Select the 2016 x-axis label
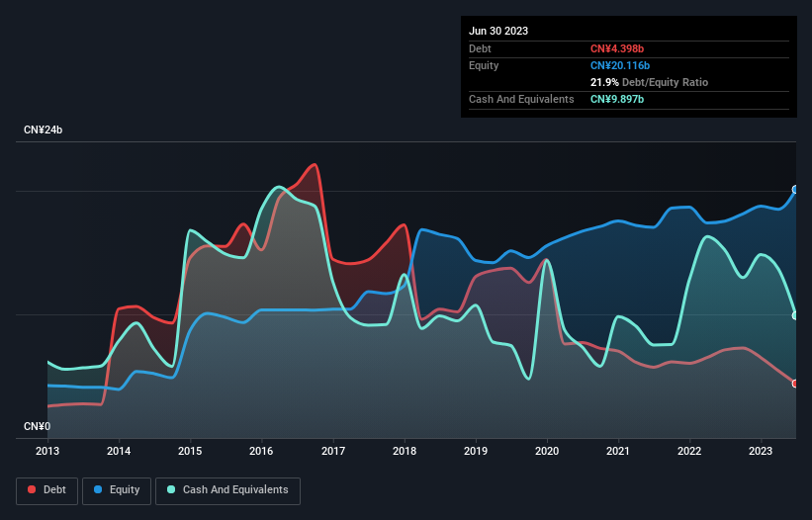The height and width of the screenshot is (520, 812). pos(261,451)
